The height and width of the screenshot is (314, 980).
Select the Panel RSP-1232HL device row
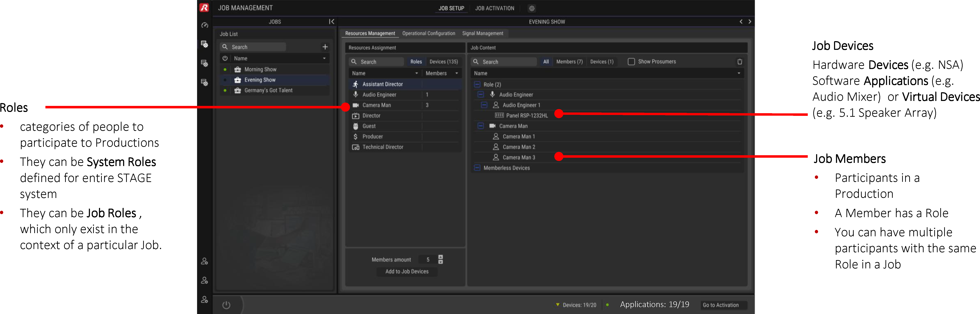(x=608, y=115)
